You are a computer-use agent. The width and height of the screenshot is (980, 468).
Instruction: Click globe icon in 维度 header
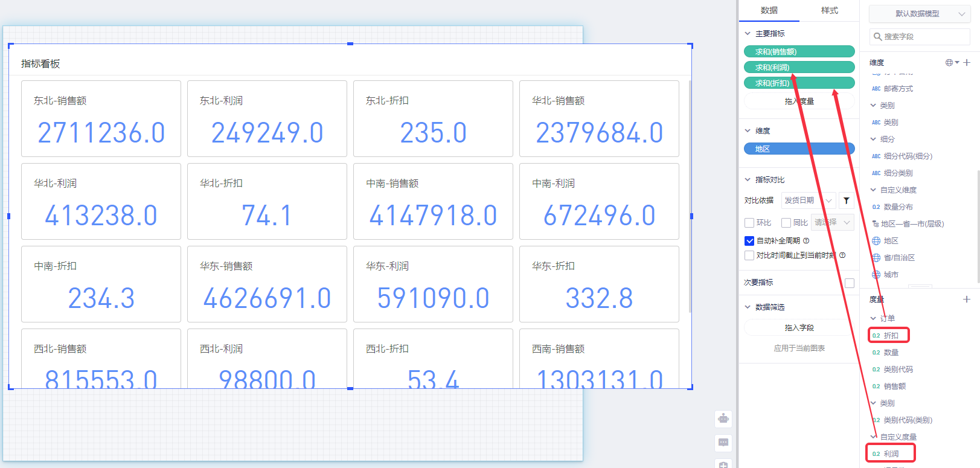[950, 63]
